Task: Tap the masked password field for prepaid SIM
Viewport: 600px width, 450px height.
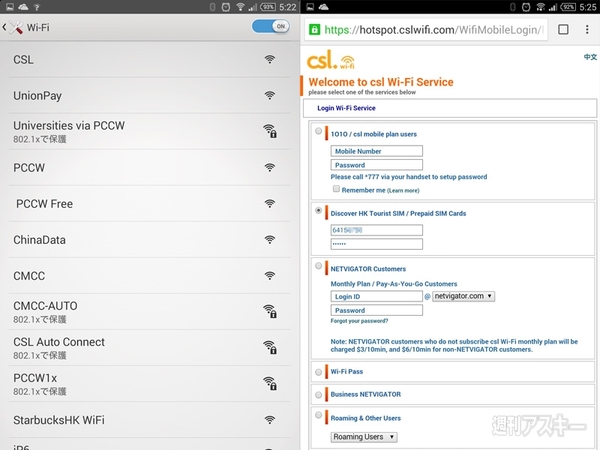Action: pyautogui.click(x=377, y=244)
